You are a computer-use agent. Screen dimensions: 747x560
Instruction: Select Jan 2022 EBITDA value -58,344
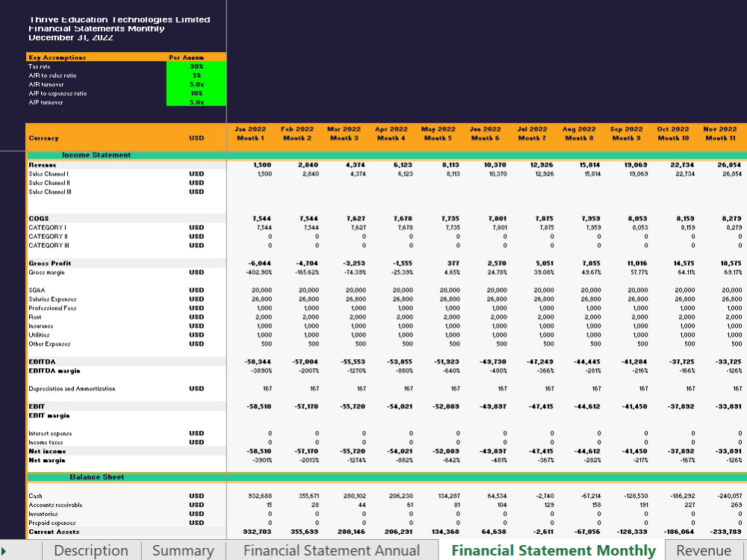[258, 362]
